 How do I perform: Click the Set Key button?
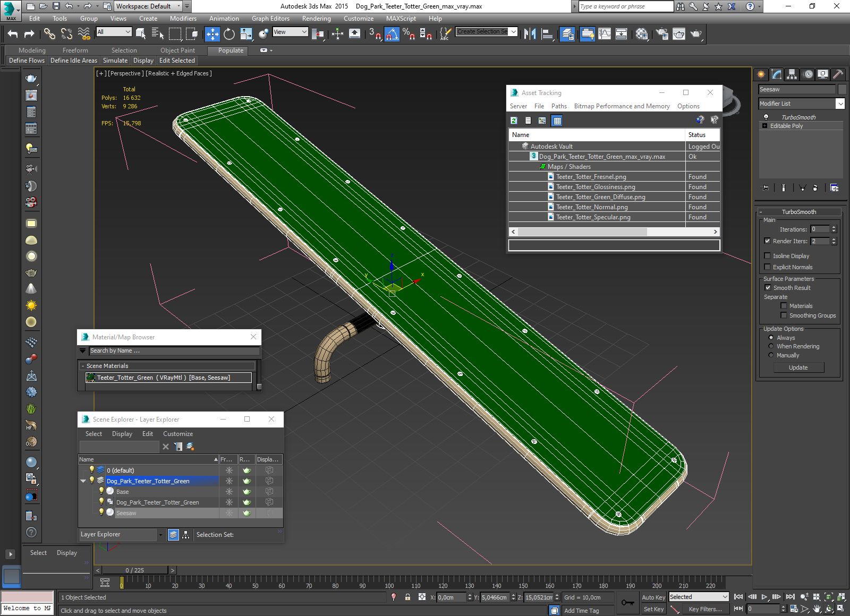click(x=653, y=609)
